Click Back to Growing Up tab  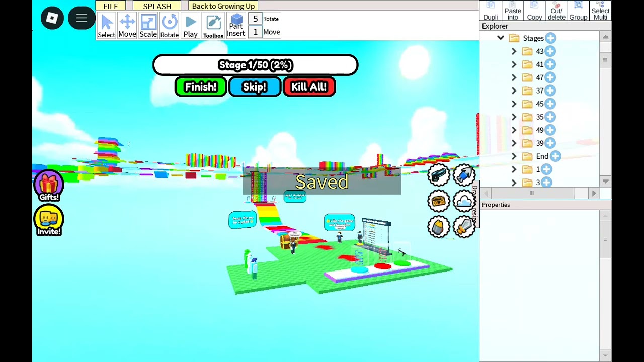pyautogui.click(x=223, y=6)
